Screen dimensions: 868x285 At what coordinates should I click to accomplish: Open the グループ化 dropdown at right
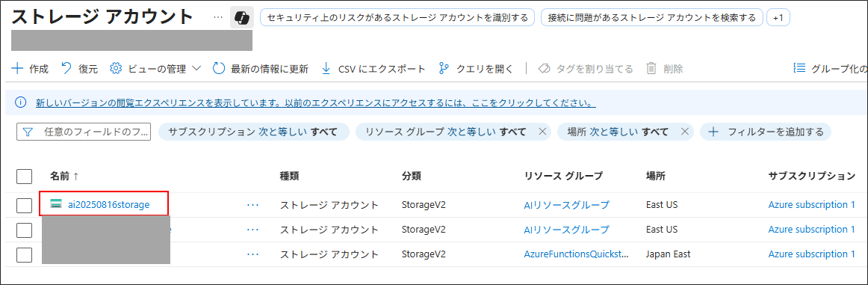pyautogui.click(x=831, y=69)
